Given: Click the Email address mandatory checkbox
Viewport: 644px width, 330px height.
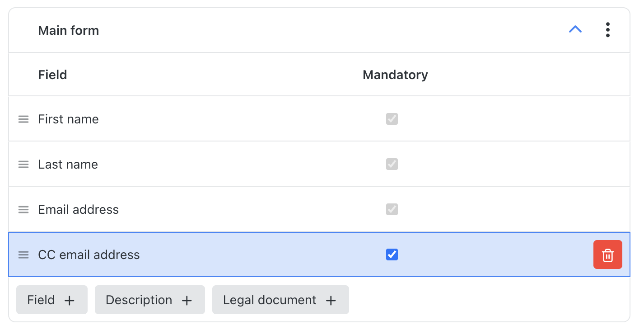Looking at the screenshot, I should coord(392,210).
